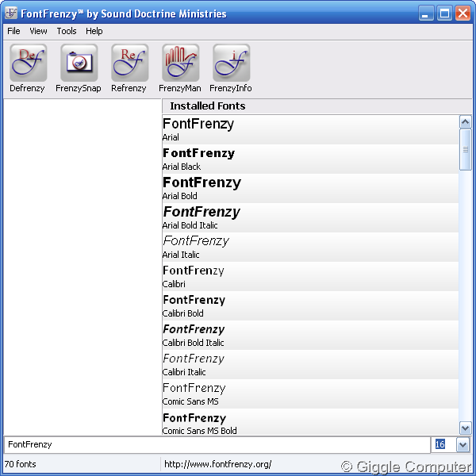Select the Calibri Italic font row
Screen dimensions: 476x476
(x=310, y=365)
